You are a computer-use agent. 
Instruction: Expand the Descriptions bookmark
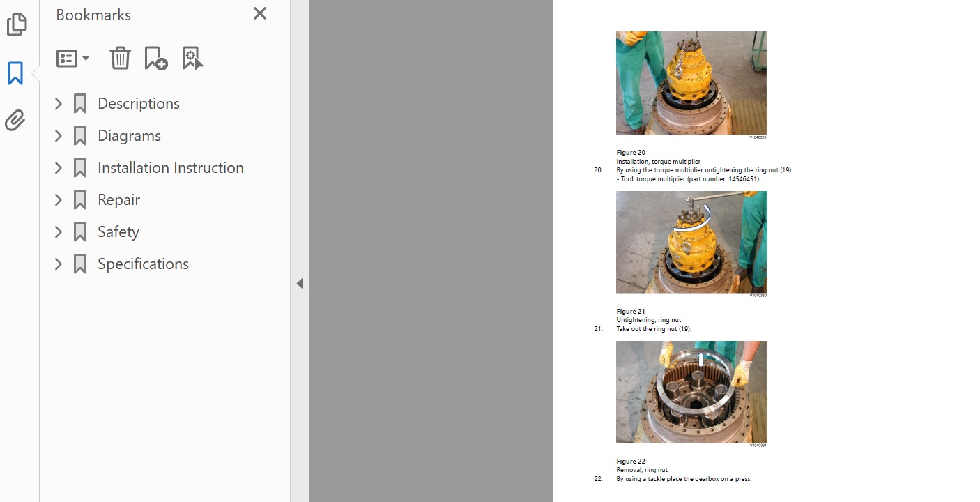pos(59,104)
